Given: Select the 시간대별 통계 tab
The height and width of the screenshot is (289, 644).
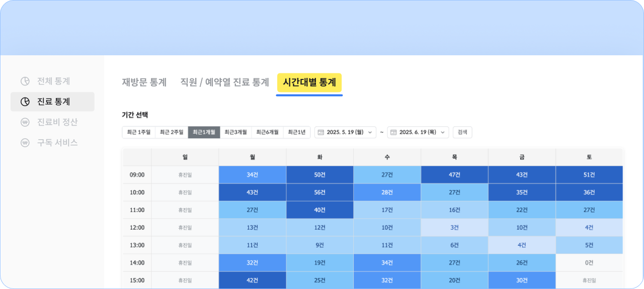Looking at the screenshot, I should pos(309,82).
